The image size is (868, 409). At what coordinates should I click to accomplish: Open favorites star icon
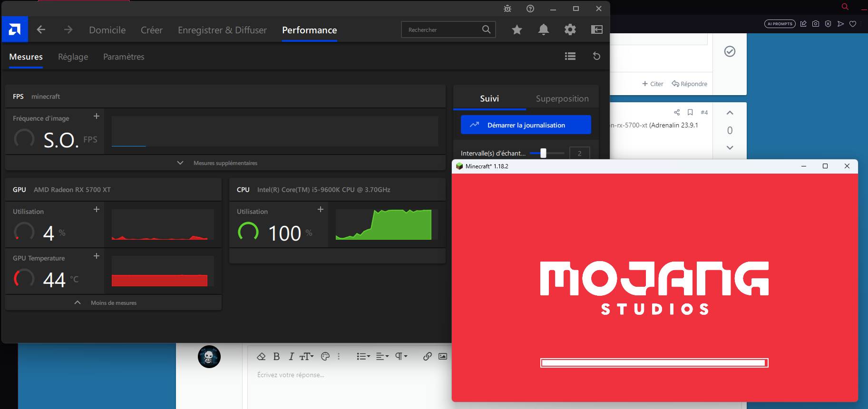tap(517, 29)
